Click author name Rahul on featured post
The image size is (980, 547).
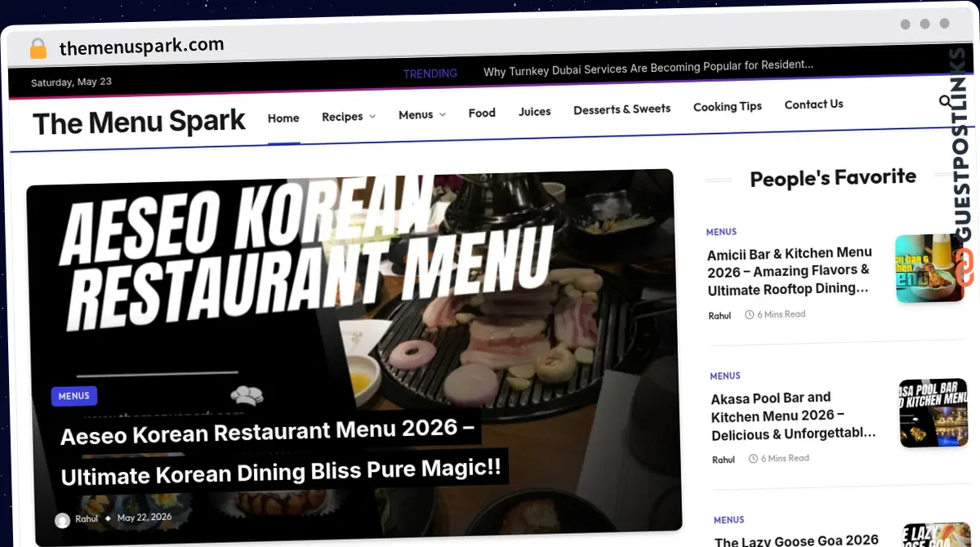tap(87, 518)
